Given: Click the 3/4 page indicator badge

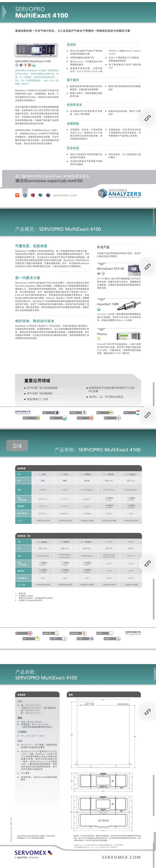Looking at the screenshot, I should coord(17,446).
